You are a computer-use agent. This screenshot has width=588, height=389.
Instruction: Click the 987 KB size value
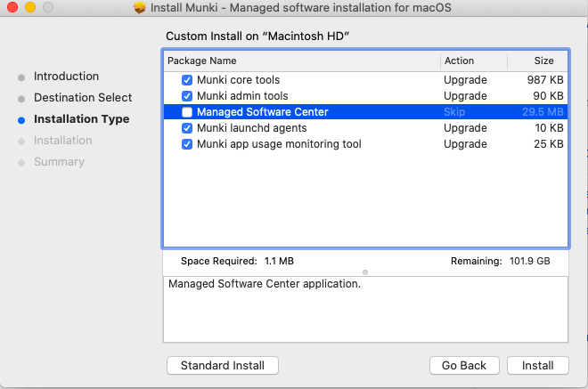point(545,80)
